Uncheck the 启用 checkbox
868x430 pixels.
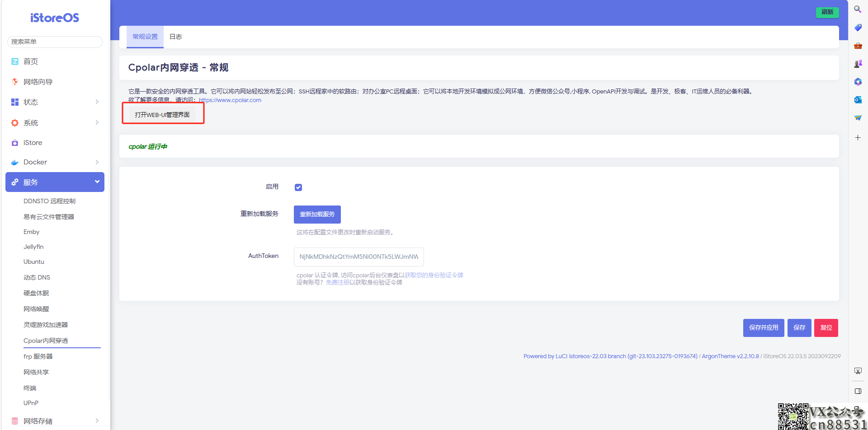298,187
